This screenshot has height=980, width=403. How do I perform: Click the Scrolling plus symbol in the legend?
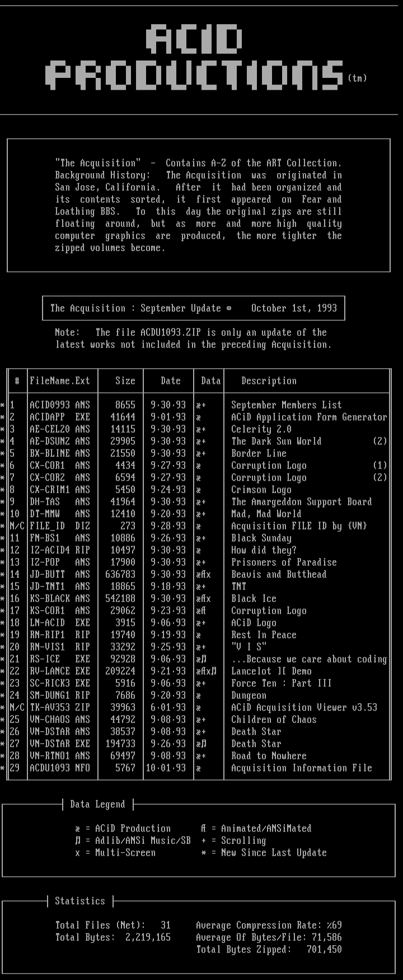[204, 840]
